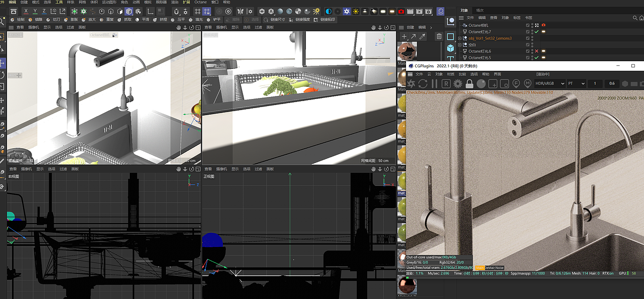The image size is (644, 299).
Task: Select the 压平 sculpt brush
Action: point(178,20)
